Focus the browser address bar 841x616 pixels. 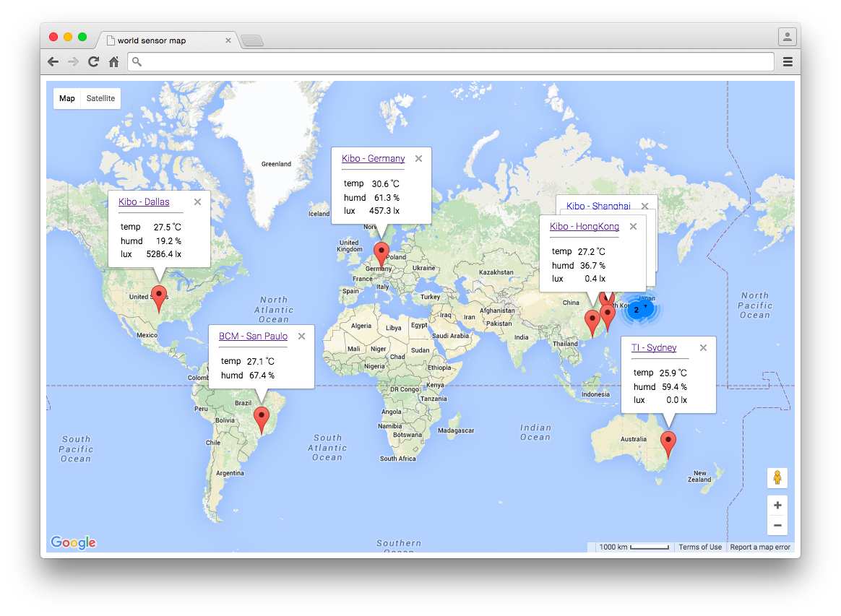pyautogui.click(x=451, y=61)
